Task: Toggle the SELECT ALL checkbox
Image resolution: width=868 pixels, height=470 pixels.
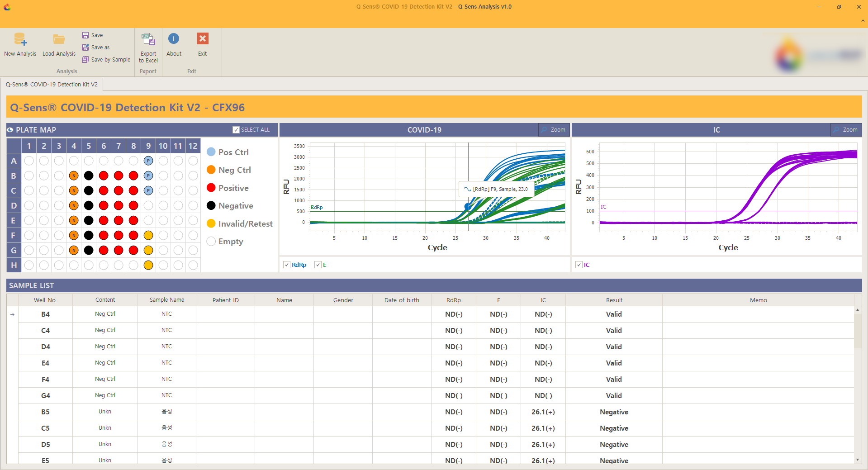Action: click(236, 130)
